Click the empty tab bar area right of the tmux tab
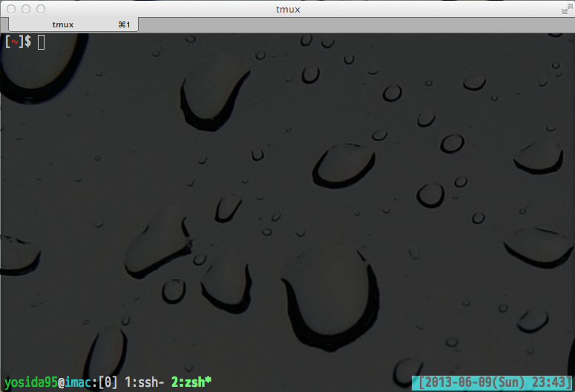 click(x=356, y=24)
